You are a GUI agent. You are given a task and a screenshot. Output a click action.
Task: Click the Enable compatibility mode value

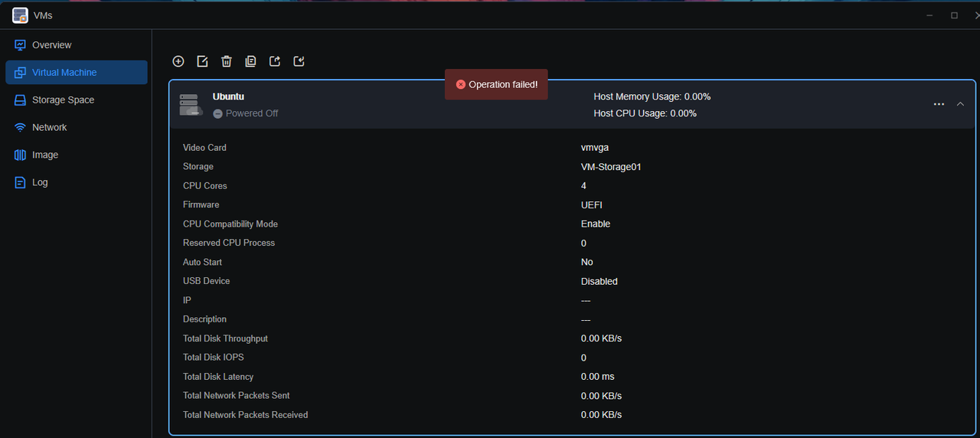tap(596, 224)
